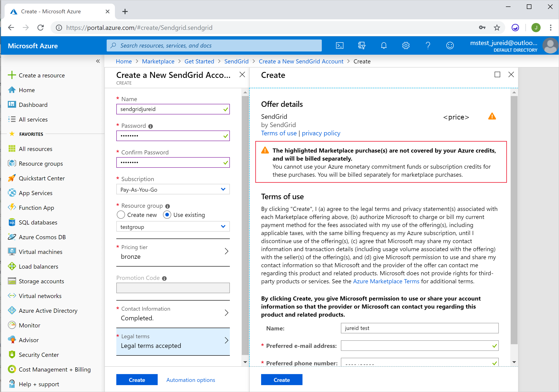This screenshot has height=392, width=559.
Task: Open the Azure Marketplace Terms link
Action: 386,281
